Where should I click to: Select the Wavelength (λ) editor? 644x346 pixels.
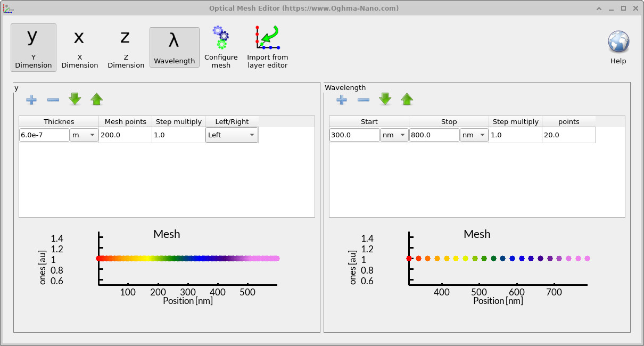click(x=174, y=47)
